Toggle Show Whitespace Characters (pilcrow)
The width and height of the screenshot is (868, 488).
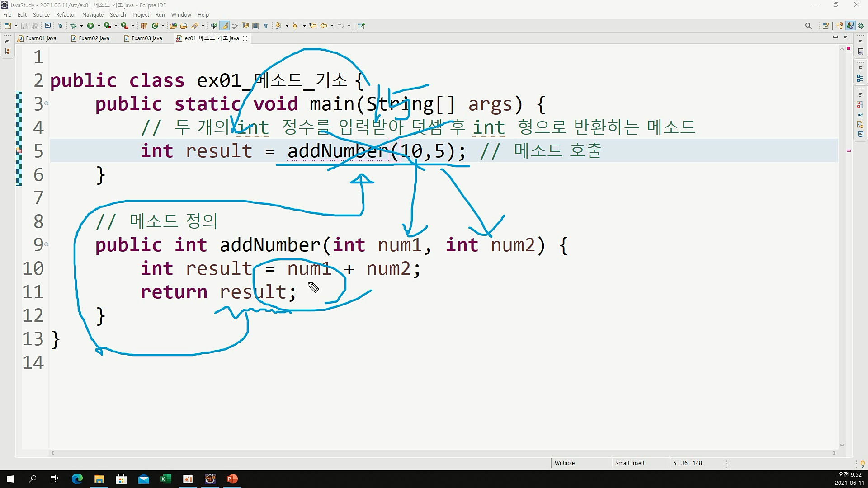point(266,26)
